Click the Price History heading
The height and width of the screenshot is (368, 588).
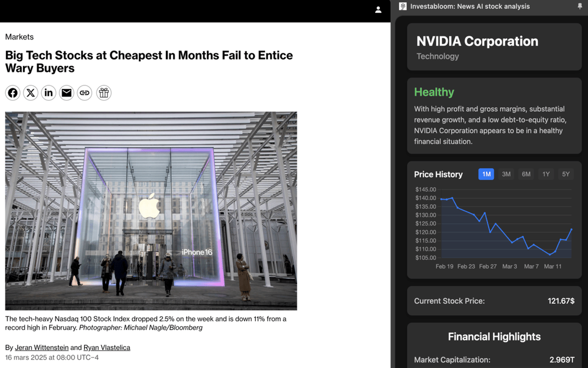coord(438,175)
